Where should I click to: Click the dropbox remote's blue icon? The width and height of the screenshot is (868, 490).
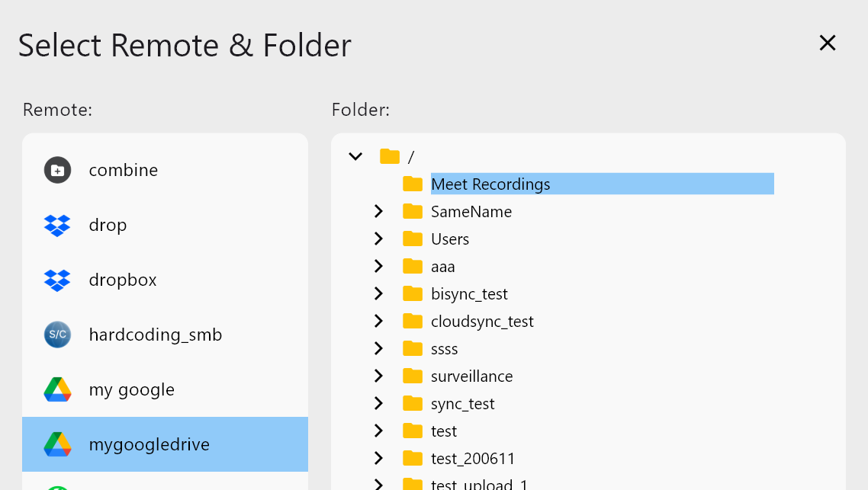(x=57, y=280)
